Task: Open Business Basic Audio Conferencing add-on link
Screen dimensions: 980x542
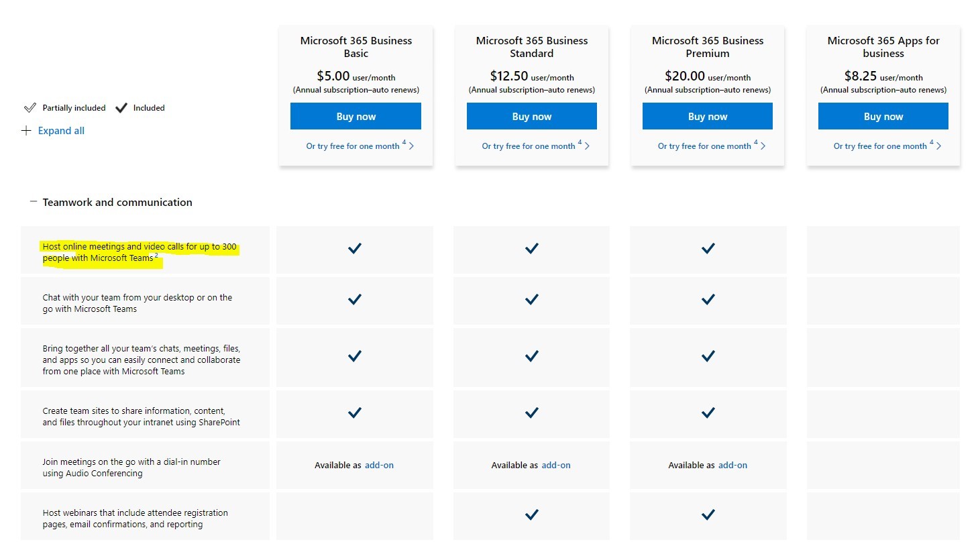Action: click(x=379, y=465)
